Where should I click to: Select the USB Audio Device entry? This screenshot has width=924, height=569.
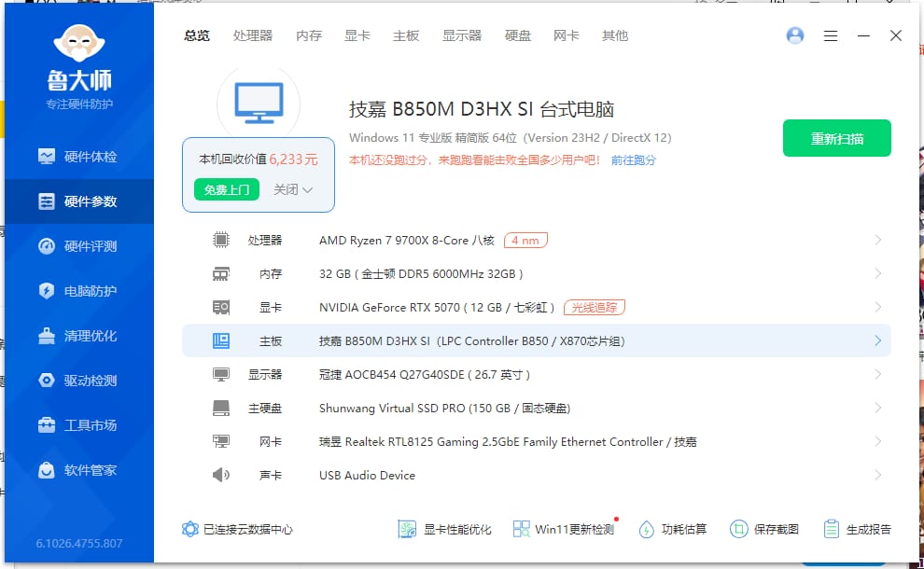tap(367, 476)
